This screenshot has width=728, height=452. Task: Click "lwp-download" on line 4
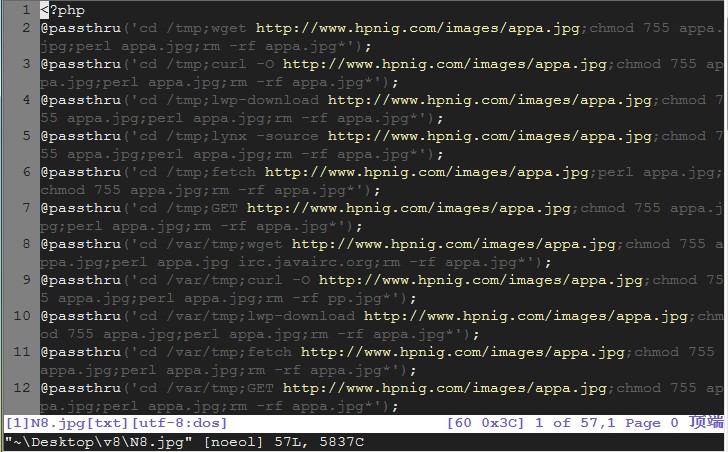265,100
